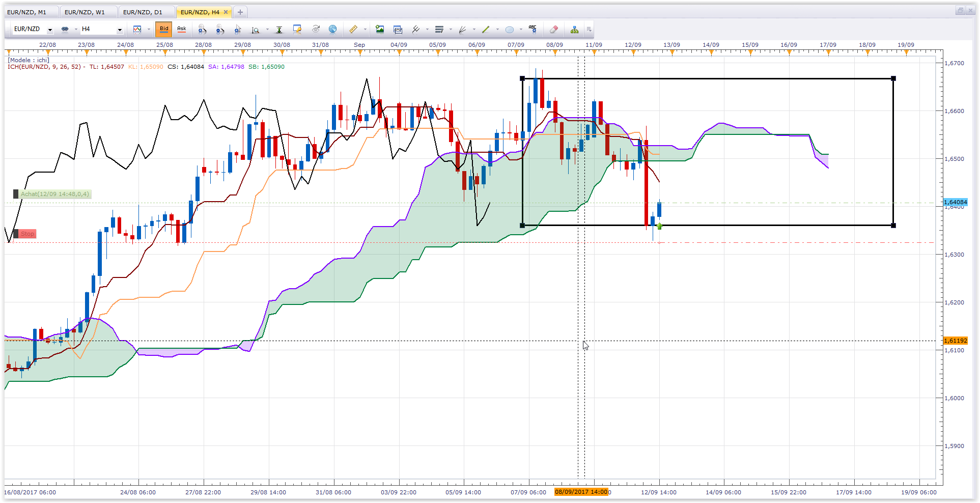Viewport: 980px width, 503px height.
Task: Toggle the Bid price button
Action: (164, 30)
